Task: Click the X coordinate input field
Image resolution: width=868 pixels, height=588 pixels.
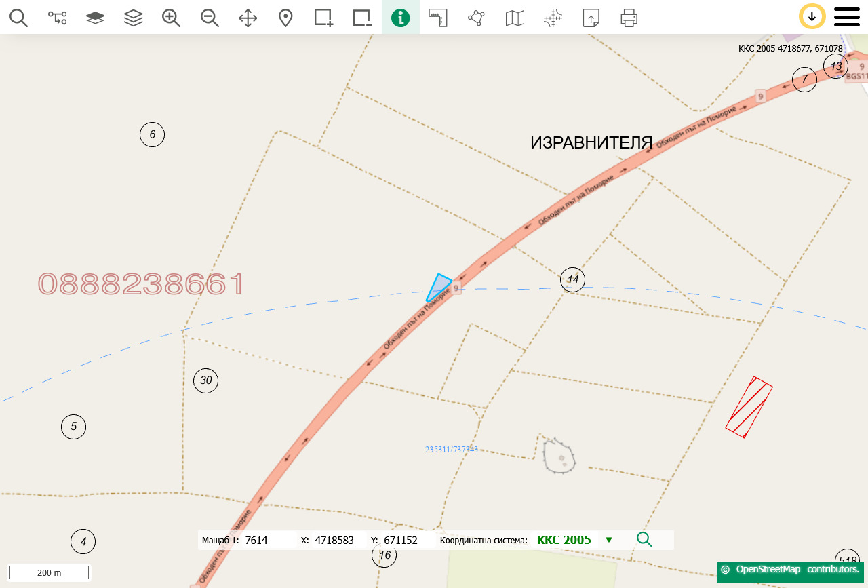Action: [x=335, y=541]
